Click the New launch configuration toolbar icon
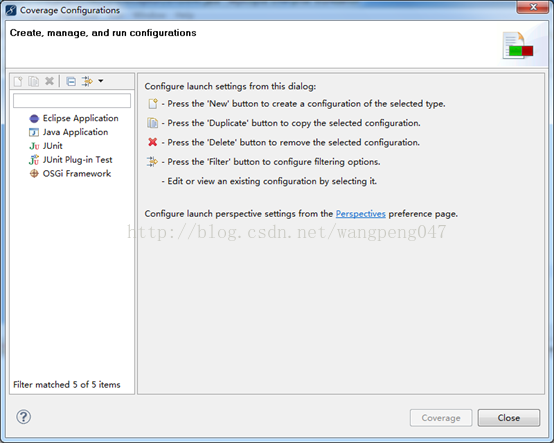554x443 pixels. click(18, 81)
